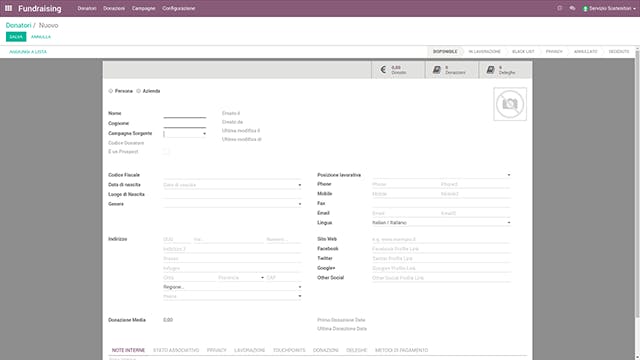Switch to the Donazioni tab at bottom
The image size is (640, 360).
click(325, 350)
